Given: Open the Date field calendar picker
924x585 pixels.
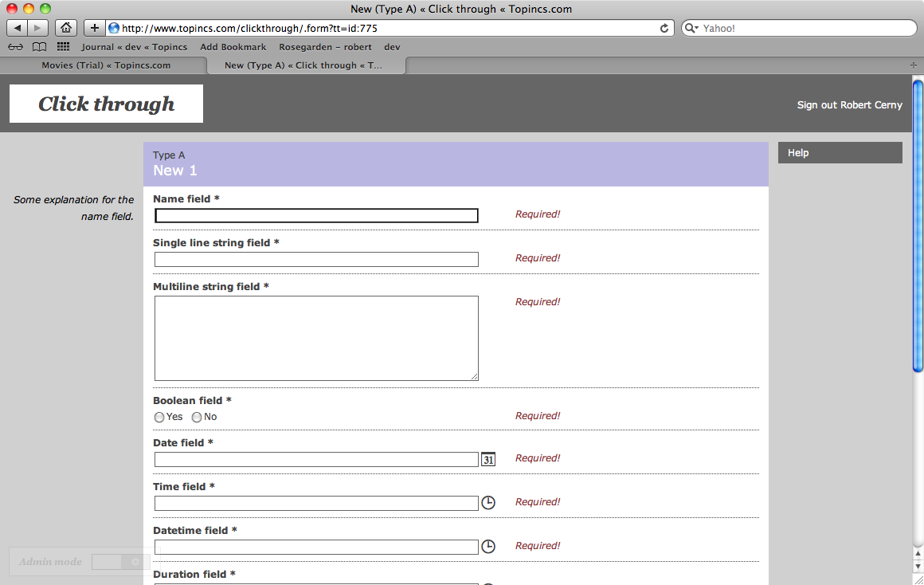Looking at the screenshot, I should (x=488, y=459).
